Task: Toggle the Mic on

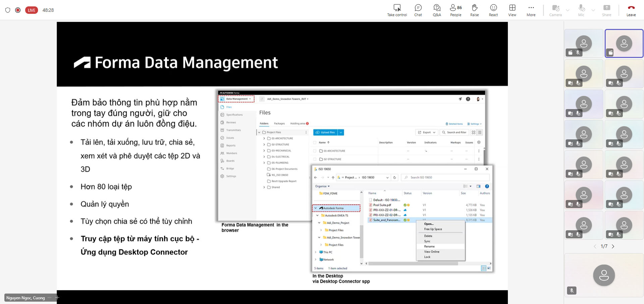Action: pos(581,10)
